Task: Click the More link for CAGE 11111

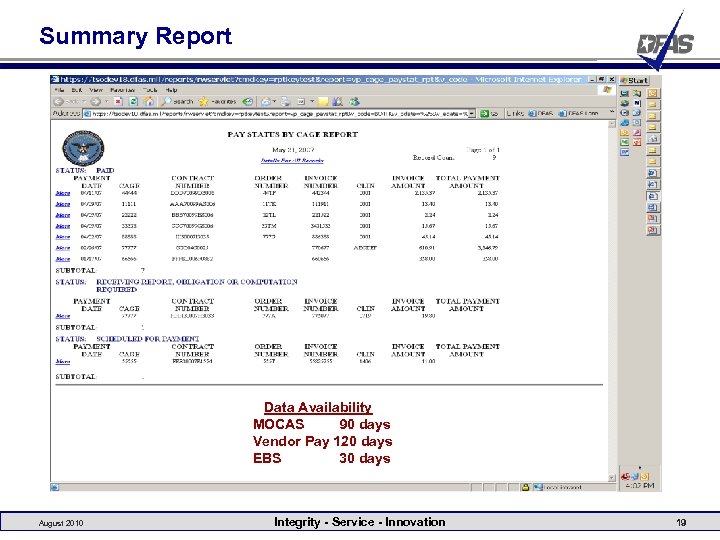Action: tap(62, 204)
